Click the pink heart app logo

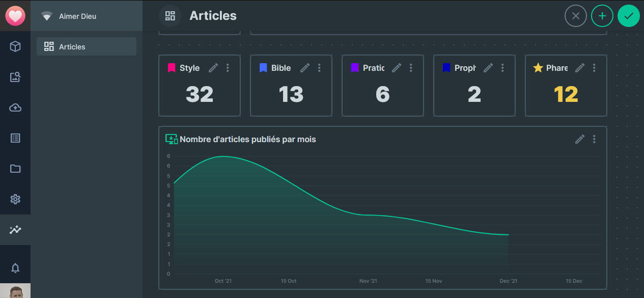coord(15,16)
